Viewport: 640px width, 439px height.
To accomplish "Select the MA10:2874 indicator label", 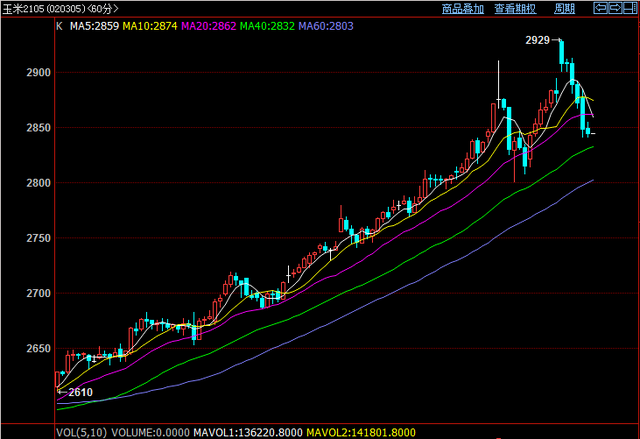I will click(150, 26).
